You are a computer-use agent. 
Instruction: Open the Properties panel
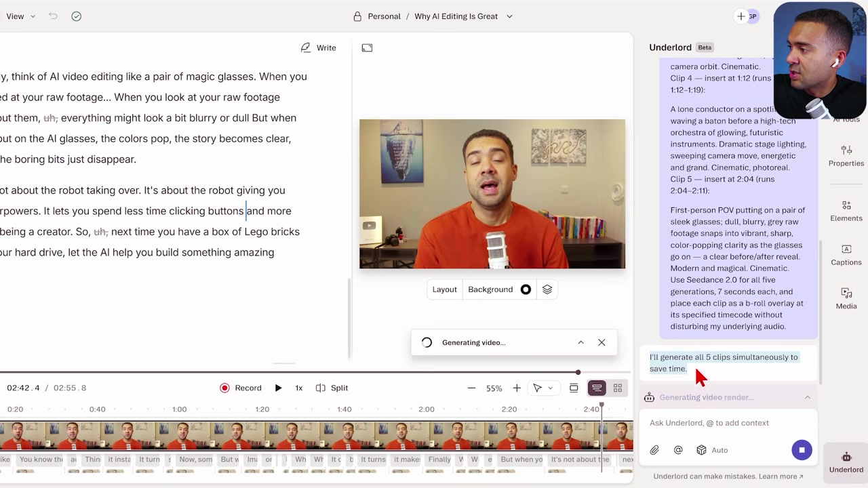pyautogui.click(x=846, y=156)
